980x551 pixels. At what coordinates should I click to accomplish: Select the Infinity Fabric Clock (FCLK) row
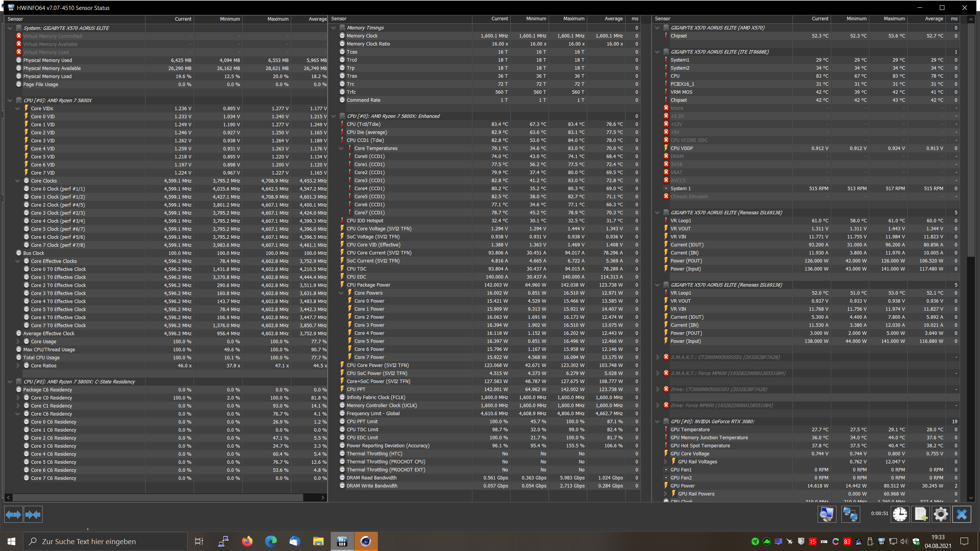pos(484,397)
